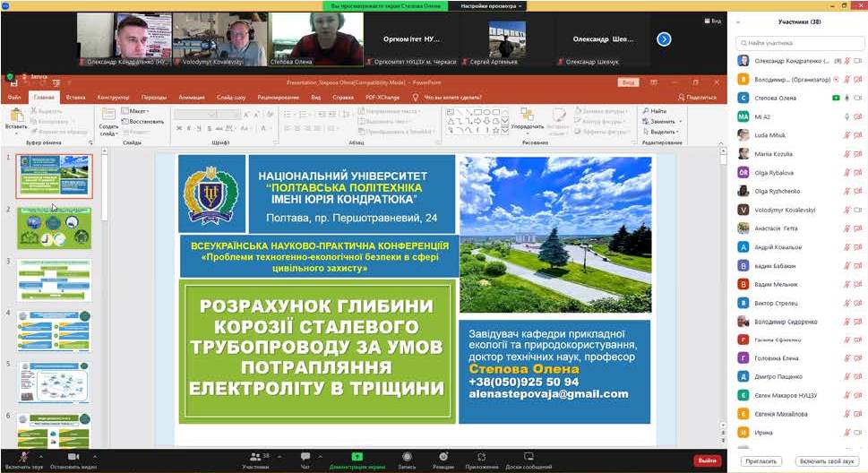
Task: Click the green Share Screen icon
Action: [x=357, y=459]
